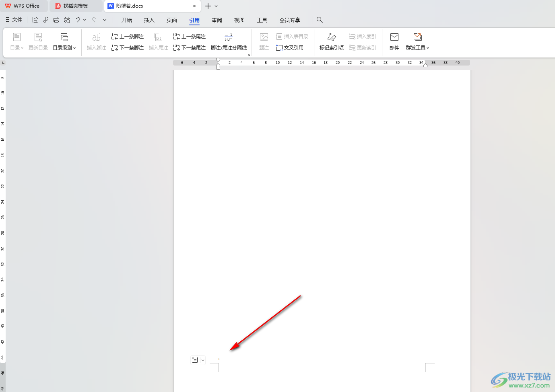Open footnote and endnote dialog launcher
Viewport: 555px width, 392px height.
pos(249,55)
